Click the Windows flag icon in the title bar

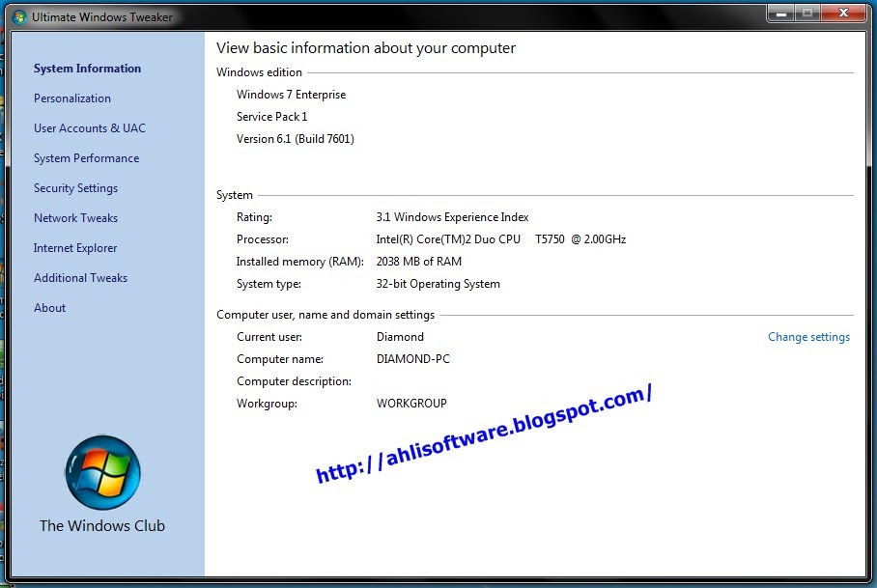(x=16, y=15)
